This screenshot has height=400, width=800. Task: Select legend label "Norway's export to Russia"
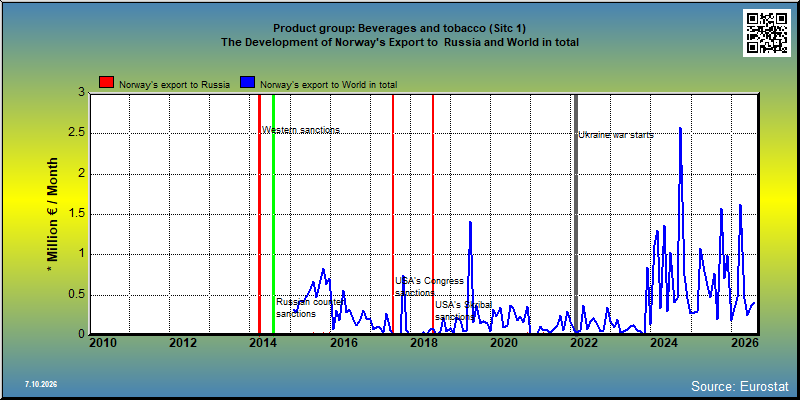[174, 85]
